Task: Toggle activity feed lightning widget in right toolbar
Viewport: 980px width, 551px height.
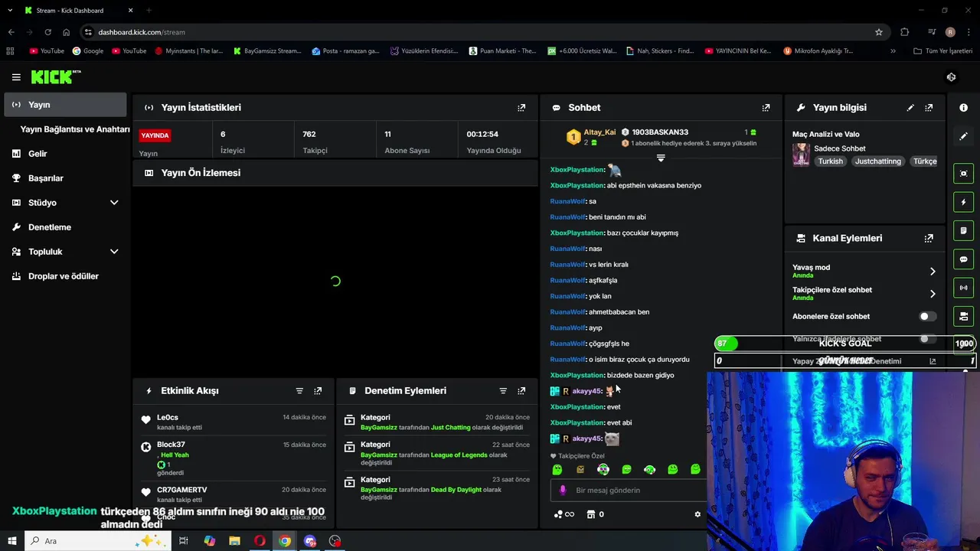Action: coord(963,202)
